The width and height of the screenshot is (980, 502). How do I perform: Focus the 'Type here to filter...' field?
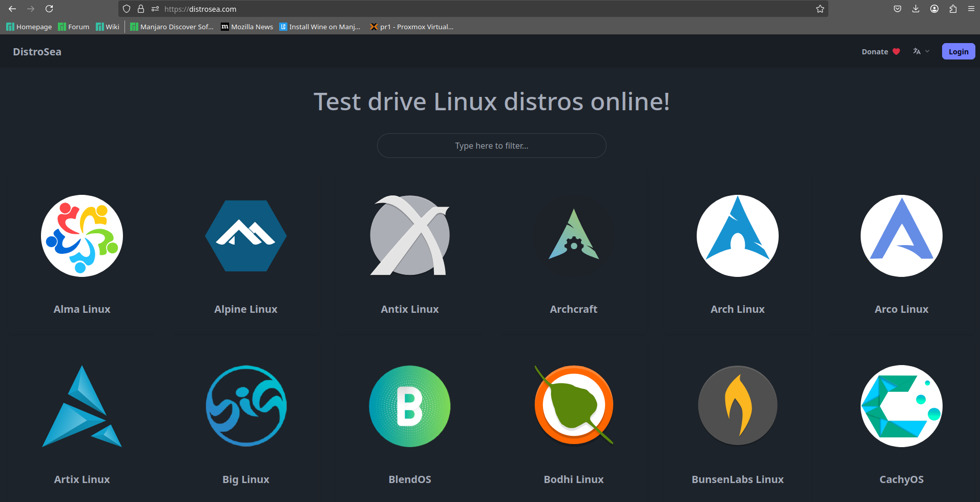(x=492, y=146)
